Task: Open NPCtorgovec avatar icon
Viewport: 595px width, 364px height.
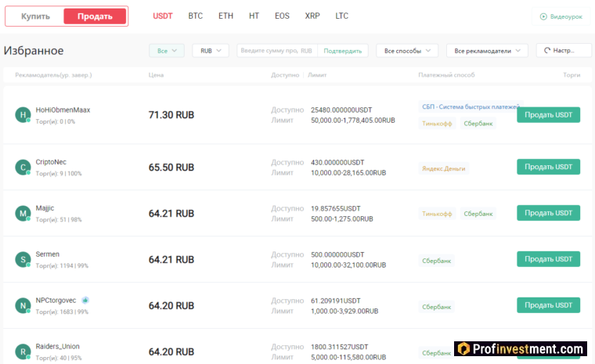Action: click(x=23, y=306)
